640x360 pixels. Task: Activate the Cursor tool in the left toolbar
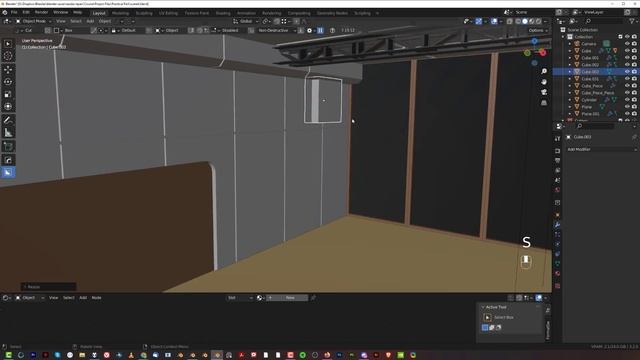pyautogui.click(x=8, y=56)
